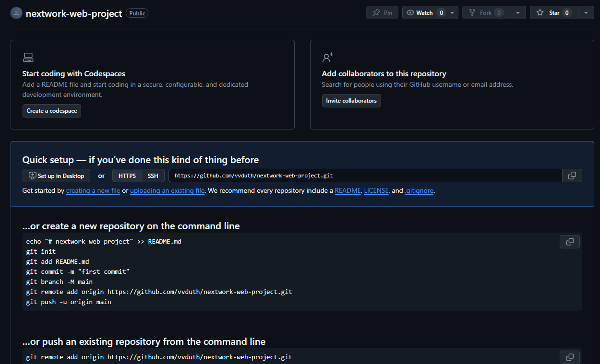Star the nextwork-web-project repository
Screen dimensions: 600x364
pos(553,12)
